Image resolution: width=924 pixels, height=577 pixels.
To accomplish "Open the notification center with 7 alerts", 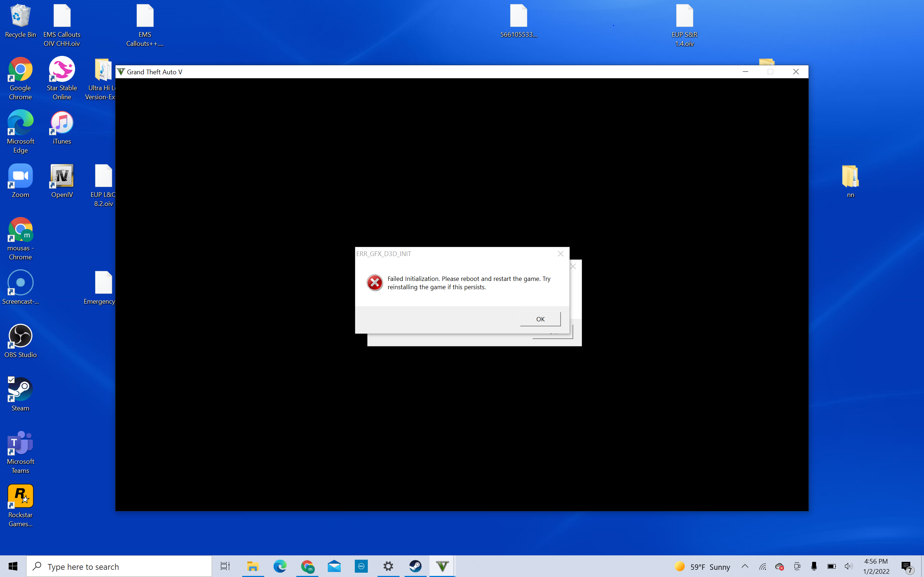I will pos(906,567).
